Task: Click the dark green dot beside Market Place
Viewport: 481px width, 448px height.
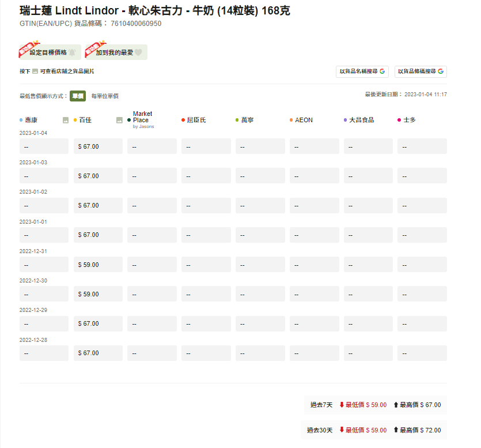Action: pyautogui.click(x=129, y=120)
